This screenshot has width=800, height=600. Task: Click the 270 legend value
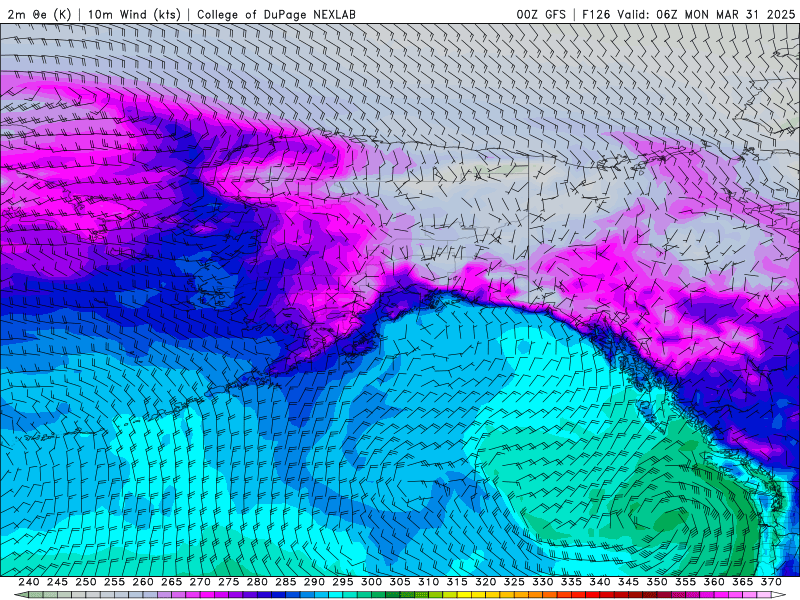click(200, 582)
